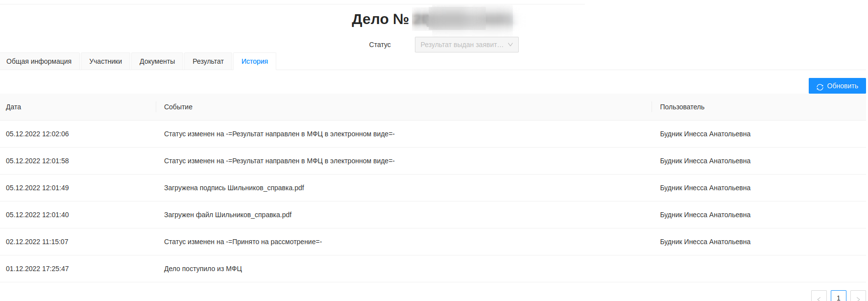Select the История tab

pos(255,61)
